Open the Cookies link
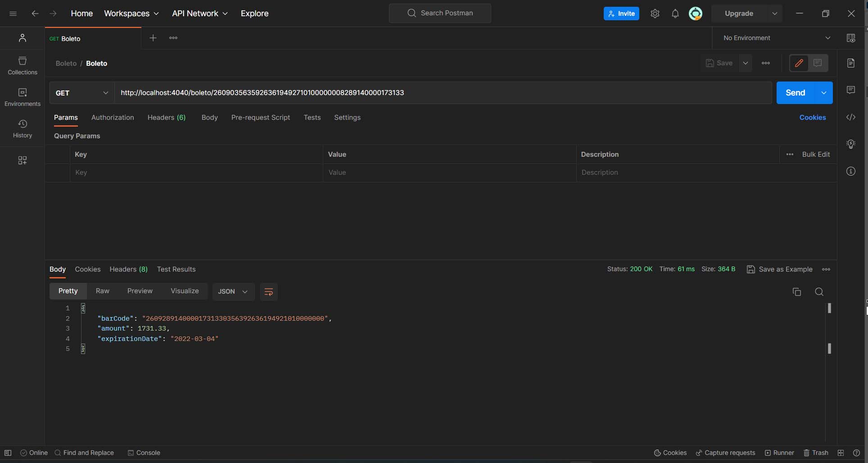This screenshot has height=463, width=868. [812, 118]
